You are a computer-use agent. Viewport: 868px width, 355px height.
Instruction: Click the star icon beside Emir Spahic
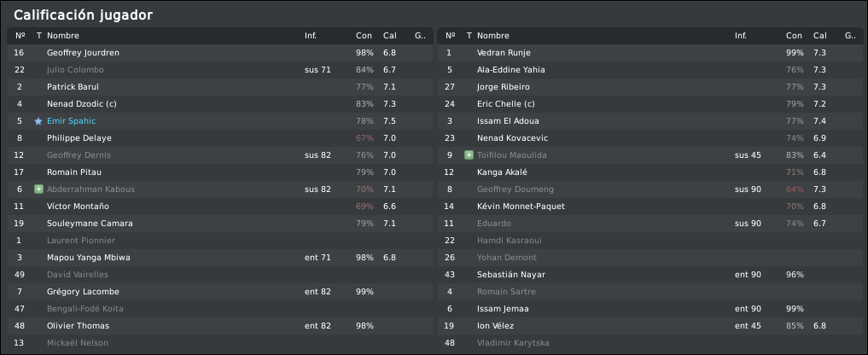coord(38,121)
